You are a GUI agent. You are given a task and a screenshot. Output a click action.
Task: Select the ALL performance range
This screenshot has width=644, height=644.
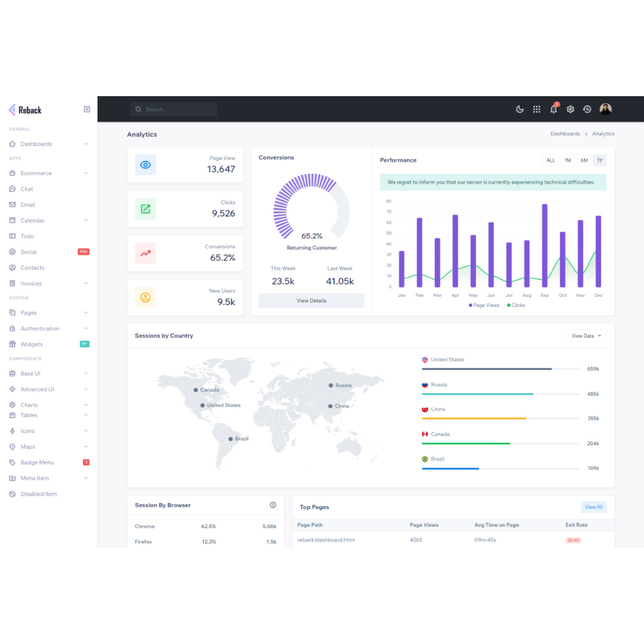click(550, 160)
